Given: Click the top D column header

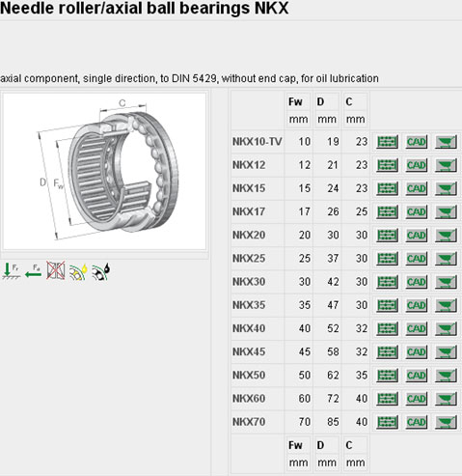Looking at the screenshot, I should point(320,102).
